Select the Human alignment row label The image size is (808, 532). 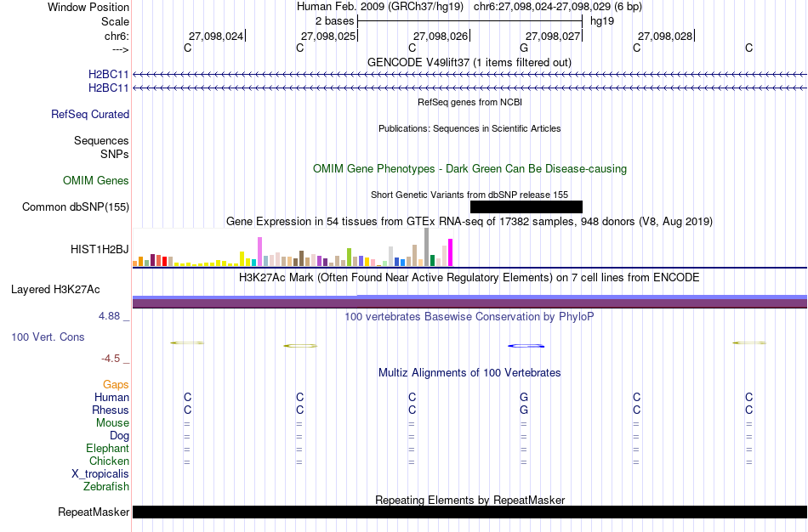click(111, 397)
